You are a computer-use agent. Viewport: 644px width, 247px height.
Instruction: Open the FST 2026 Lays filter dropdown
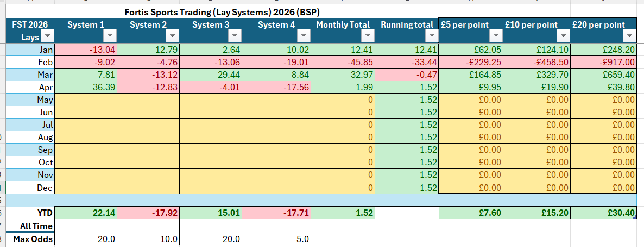pyautogui.click(x=48, y=36)
